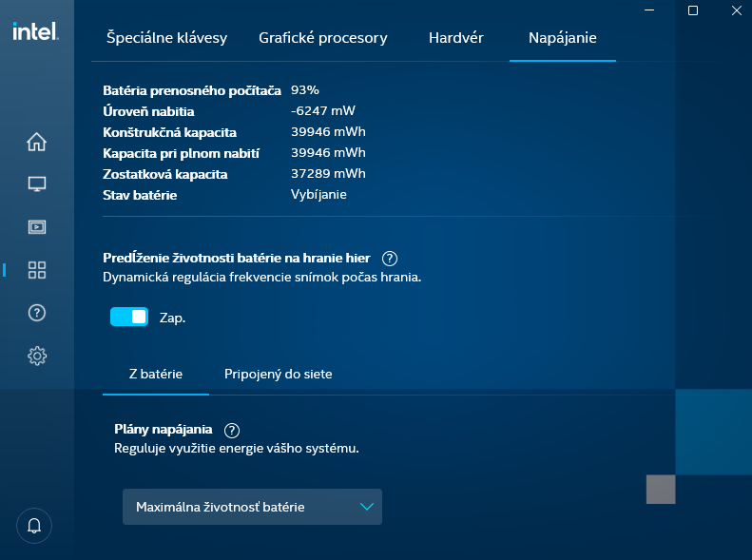Click the Batéria prenosného počítača label
Viewport: 752px width, 560px height.
[192, 90]
